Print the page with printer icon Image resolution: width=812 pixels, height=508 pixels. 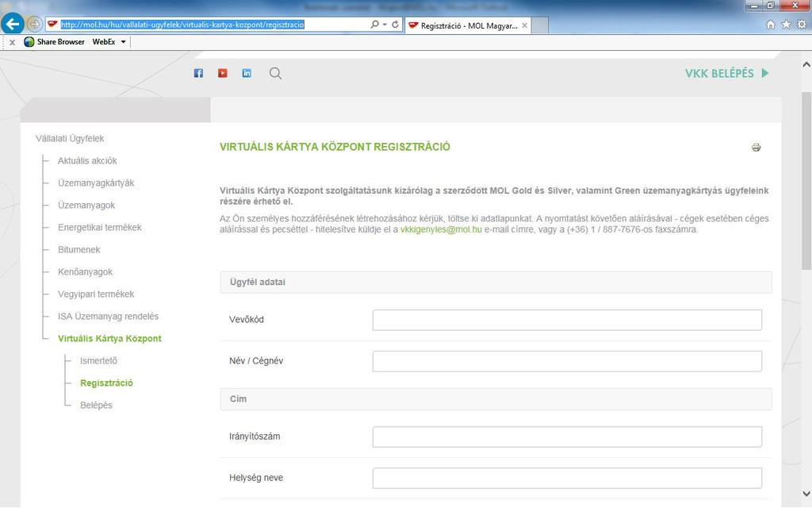(x=756, y=147)
